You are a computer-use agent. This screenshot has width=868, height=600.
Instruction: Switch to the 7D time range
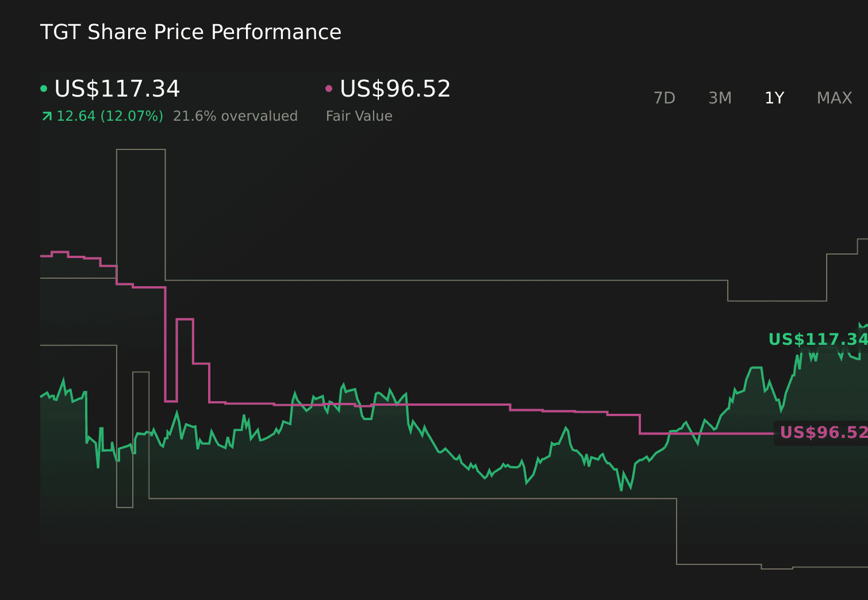point(665,98)
